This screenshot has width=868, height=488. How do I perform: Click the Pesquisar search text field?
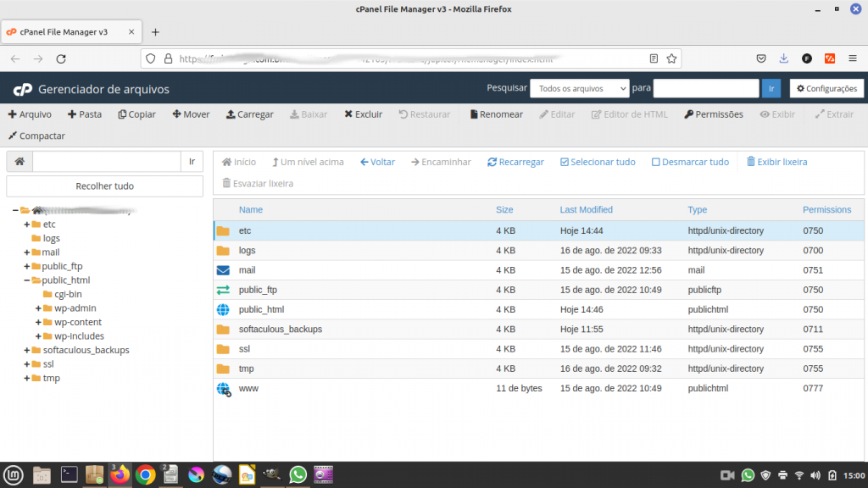[x=705, y=88]
